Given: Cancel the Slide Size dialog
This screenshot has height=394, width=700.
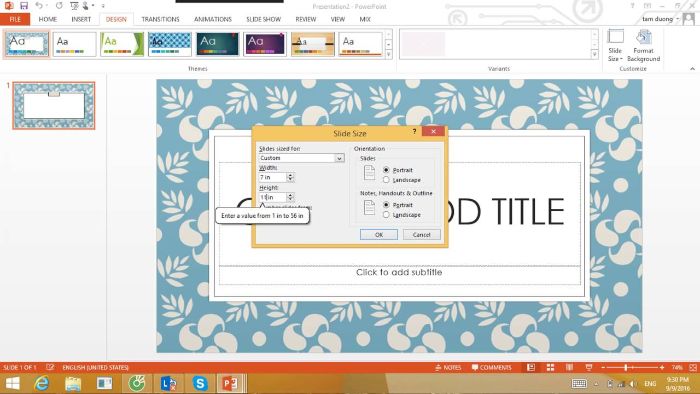Looking at the screenshot, I should pyautogui.click(x=421, y=235).
